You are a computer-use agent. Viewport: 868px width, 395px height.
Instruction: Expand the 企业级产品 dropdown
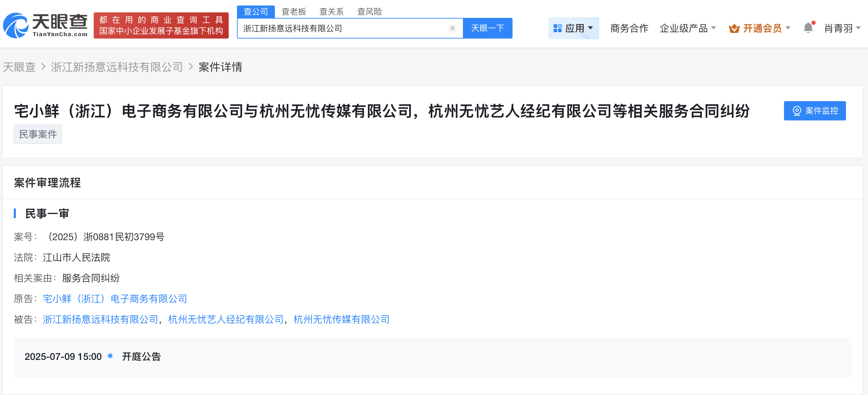(688, 28)
